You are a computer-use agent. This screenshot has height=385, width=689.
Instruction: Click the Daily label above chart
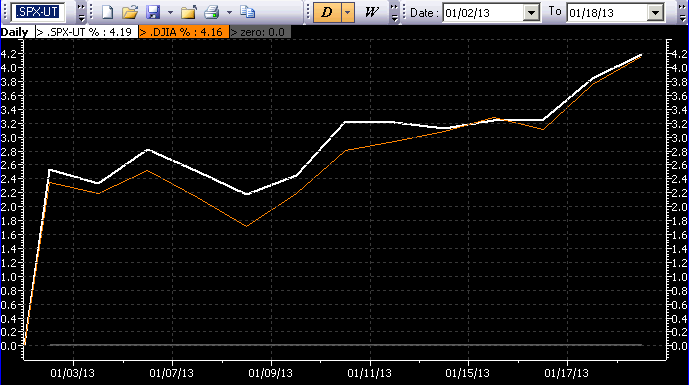click(15, 32)
